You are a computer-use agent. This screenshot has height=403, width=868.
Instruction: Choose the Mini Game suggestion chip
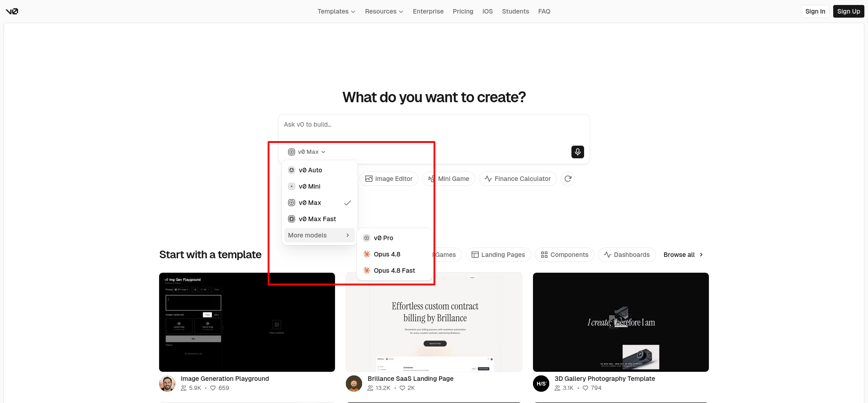coord(448,179)
